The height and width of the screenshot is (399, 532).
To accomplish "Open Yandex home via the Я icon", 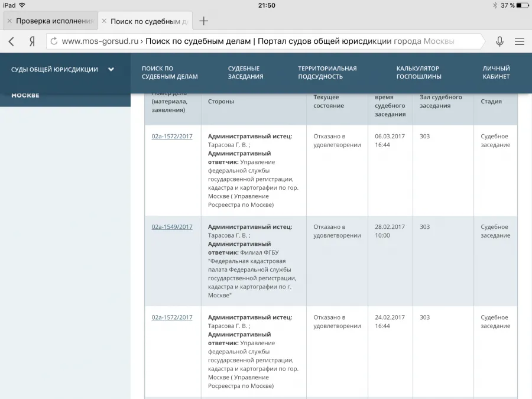I will click(32, 41).
